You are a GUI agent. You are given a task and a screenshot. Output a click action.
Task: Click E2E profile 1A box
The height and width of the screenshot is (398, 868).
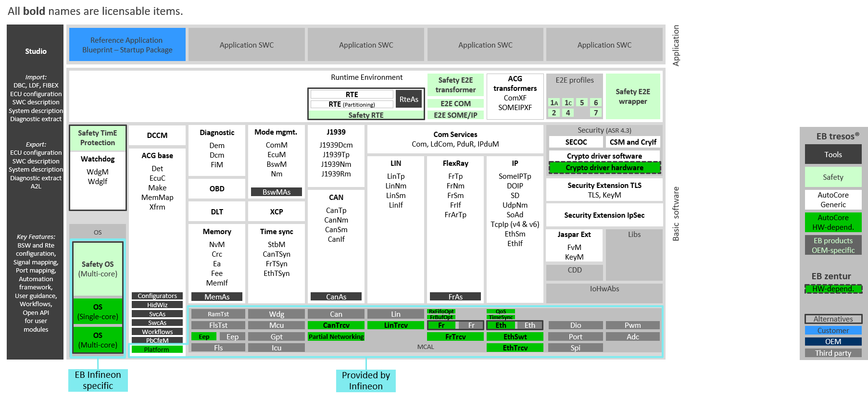(x=554, y=102)
